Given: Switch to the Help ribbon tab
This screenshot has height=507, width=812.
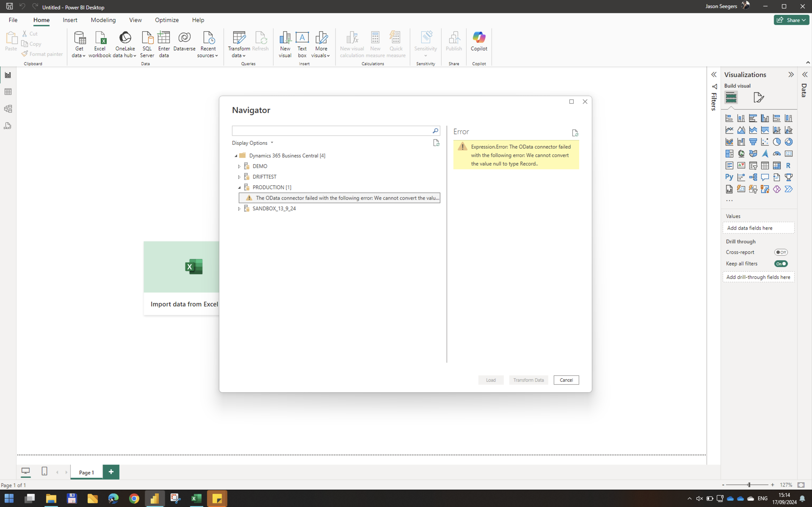Looking at the screenshot, I should pyautogui.click(x=198, y=20).
